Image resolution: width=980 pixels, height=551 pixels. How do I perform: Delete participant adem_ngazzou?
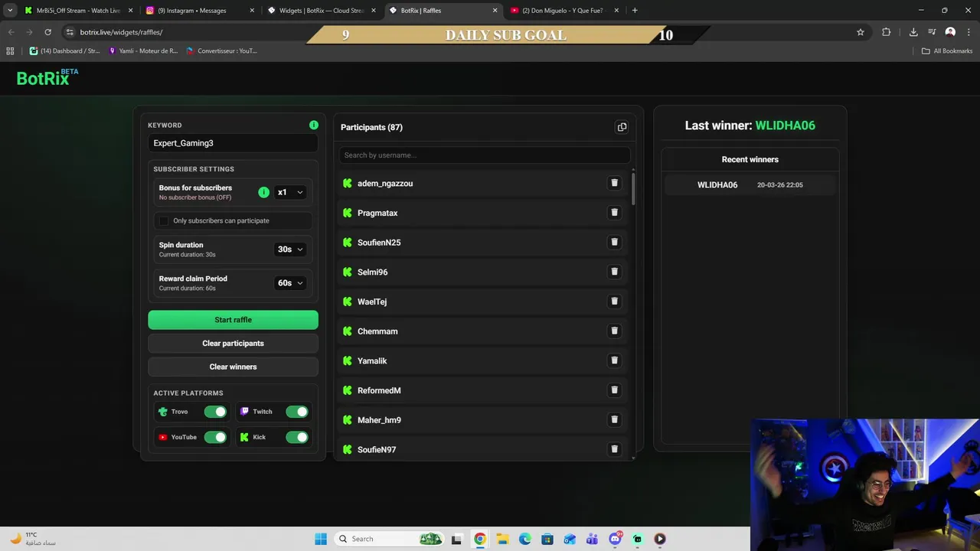coord(614,183)
